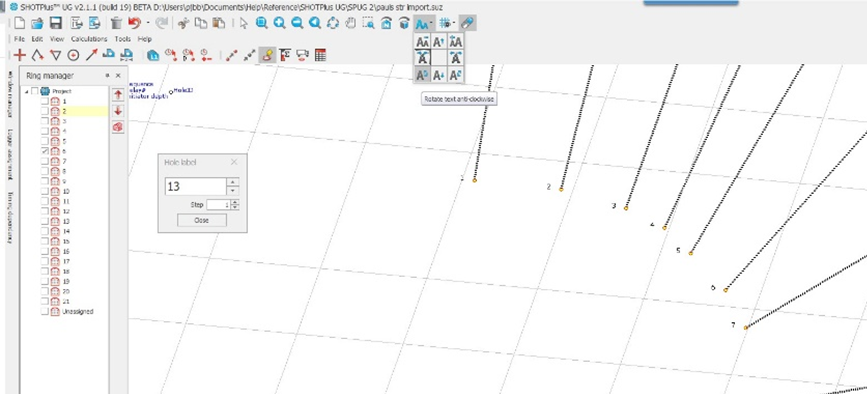Image resolution: width=867 pixels, height=394 pixels.
Task: Open the Help menu
Action: 145,39
